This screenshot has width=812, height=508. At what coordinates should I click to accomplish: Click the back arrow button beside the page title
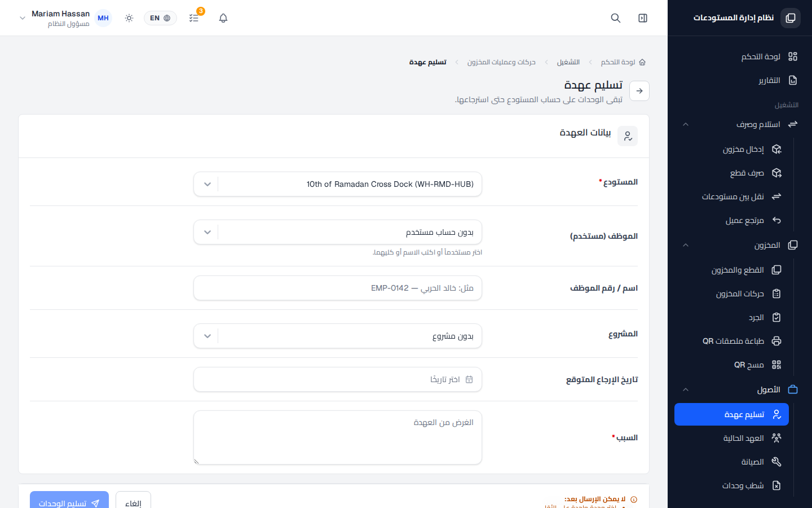point(639,91)
